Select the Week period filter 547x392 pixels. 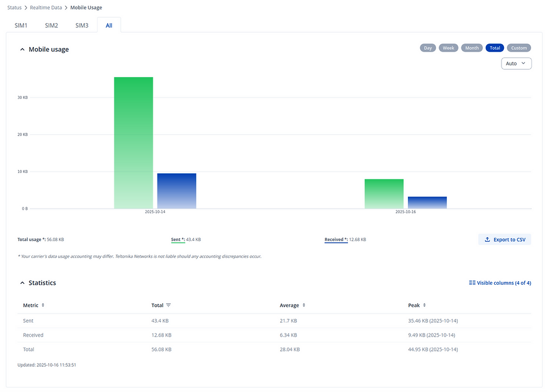[x=448, y=47]
